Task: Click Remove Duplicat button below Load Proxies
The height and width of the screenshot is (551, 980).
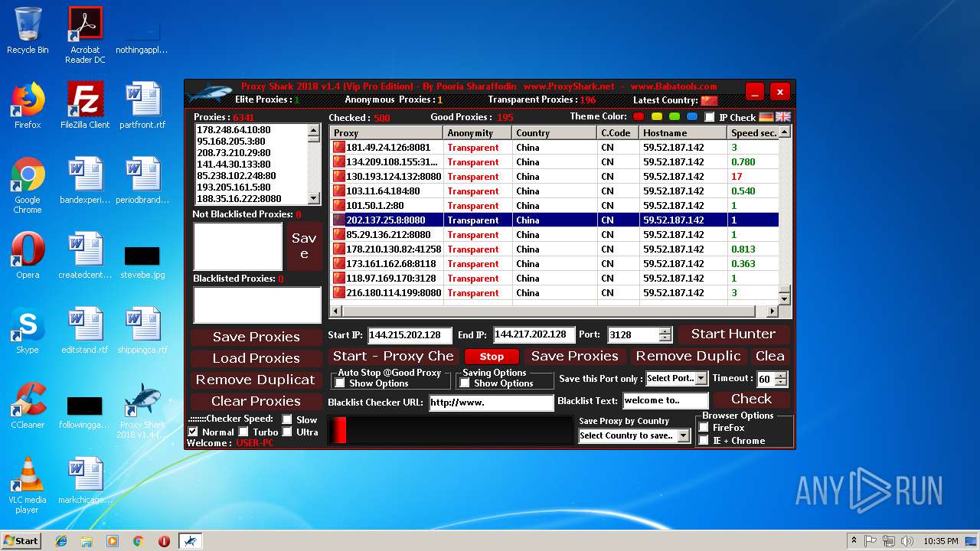Action: tap(256, 380)
